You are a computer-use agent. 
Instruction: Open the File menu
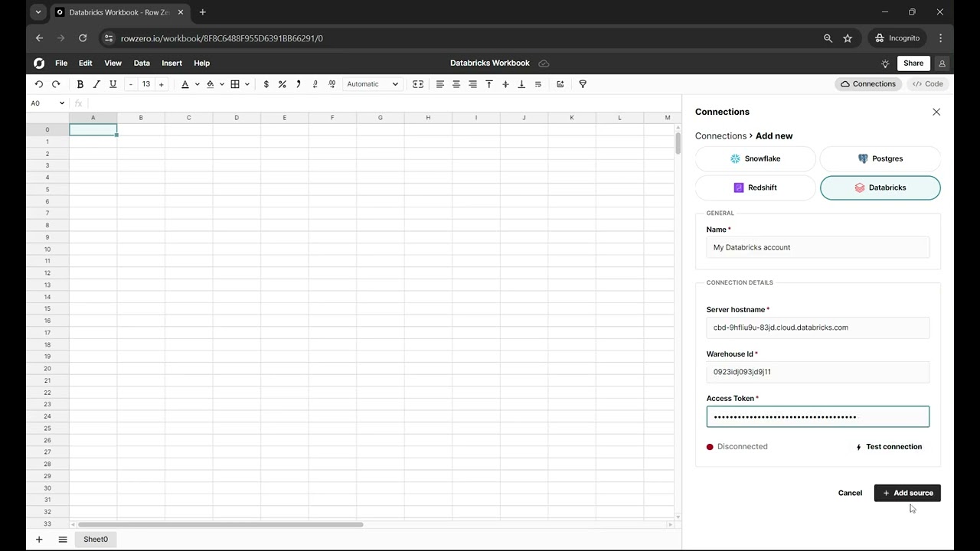tap(61, 64)
